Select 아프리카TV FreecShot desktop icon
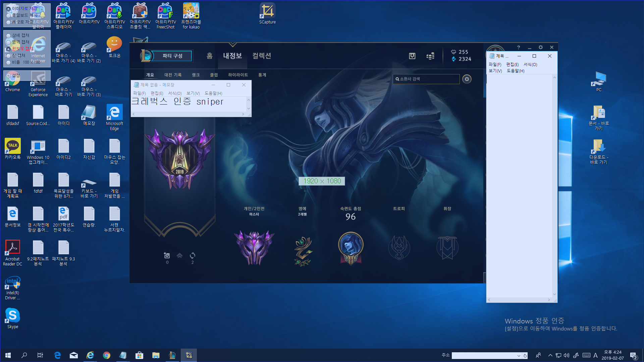644x362 pixels. pyautogui.click(x=165, y=16)
